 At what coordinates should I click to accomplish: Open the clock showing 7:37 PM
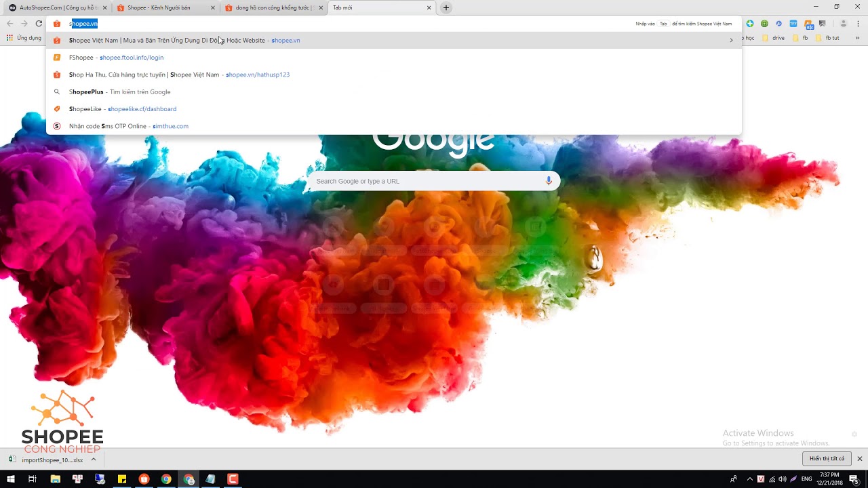click(829, 479)
